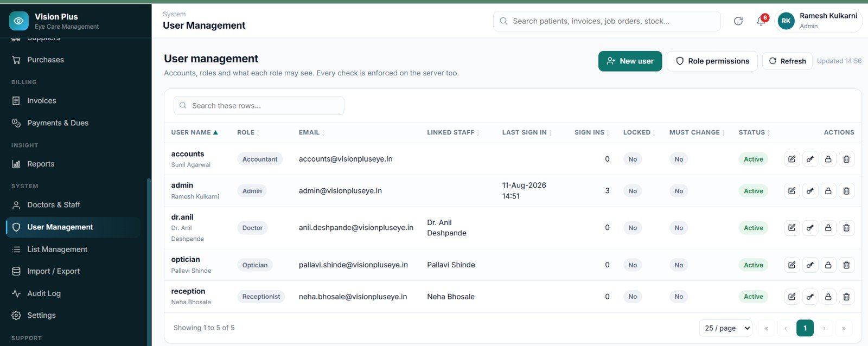Lock the reception account
Viewport: 868px width, 346px height.
[x=828, y=297]
